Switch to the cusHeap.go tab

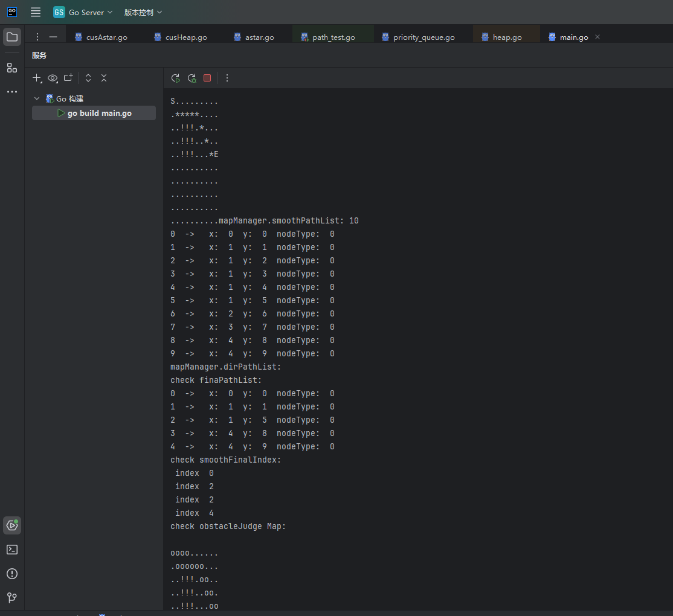[180, 37]
